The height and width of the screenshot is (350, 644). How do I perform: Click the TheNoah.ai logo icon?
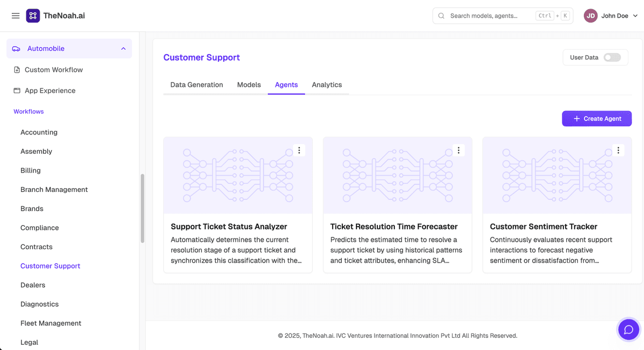click(33, 16)
